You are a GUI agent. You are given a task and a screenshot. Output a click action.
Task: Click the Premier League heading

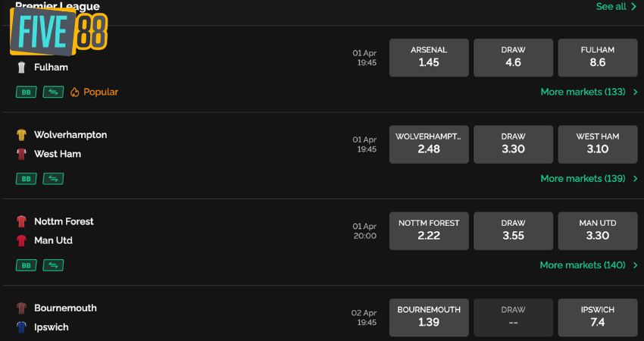tap(58, 6)
